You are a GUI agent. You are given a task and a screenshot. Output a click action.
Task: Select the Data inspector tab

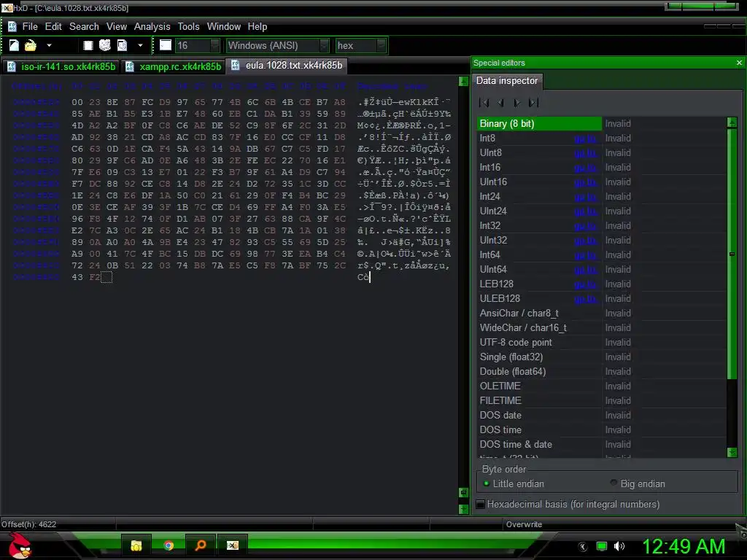[507, 80]
